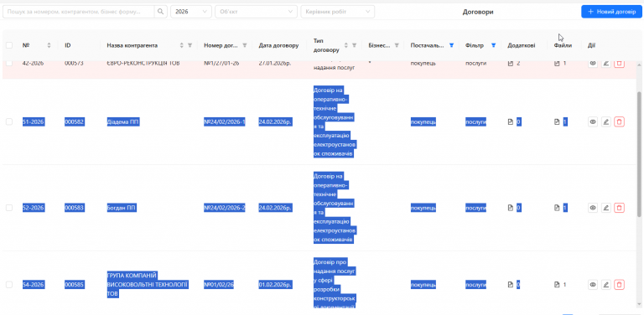
Task: Toggle the select-all checkbox in table header
Action: (x=9, y=45)
